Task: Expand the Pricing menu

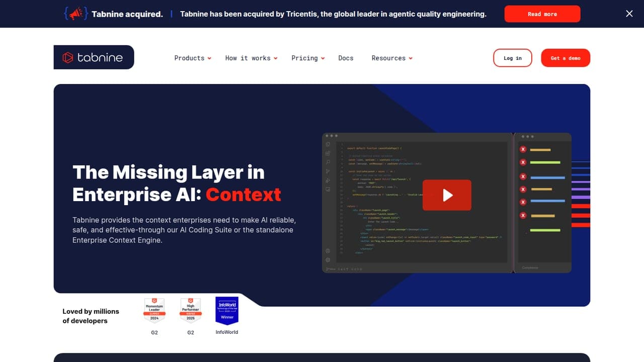Action: pyautogui.click(x=308, y=58)
